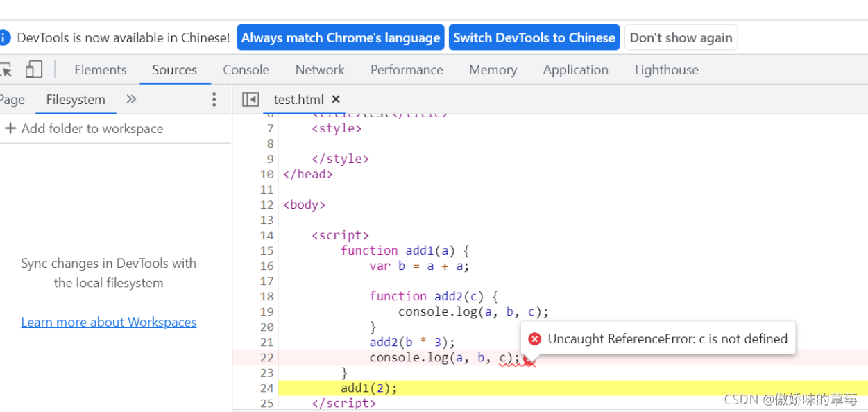Click inline error marker on line 22
Image resolution: width=868 pixels, height=412 pixels.
(x=529, y=359)
